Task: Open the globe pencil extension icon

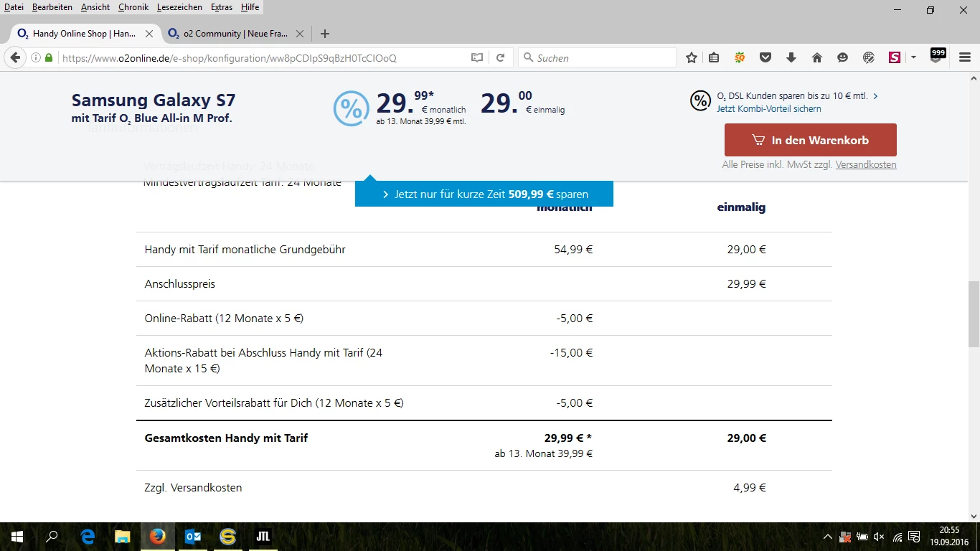Action: click(869, 58)
